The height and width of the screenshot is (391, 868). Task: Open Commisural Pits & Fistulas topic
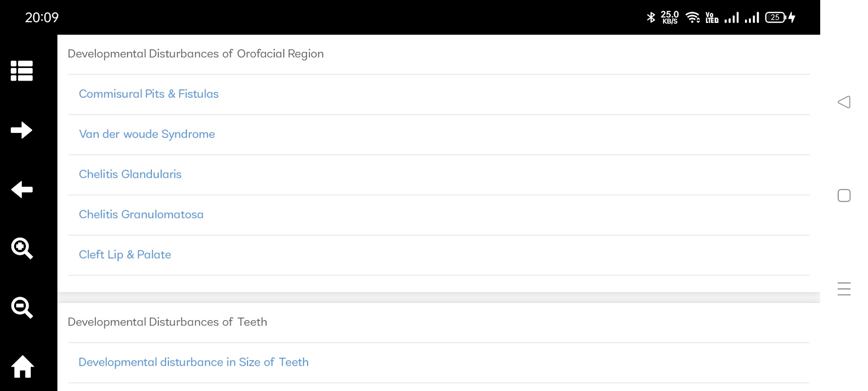click(x=149, y=94)
